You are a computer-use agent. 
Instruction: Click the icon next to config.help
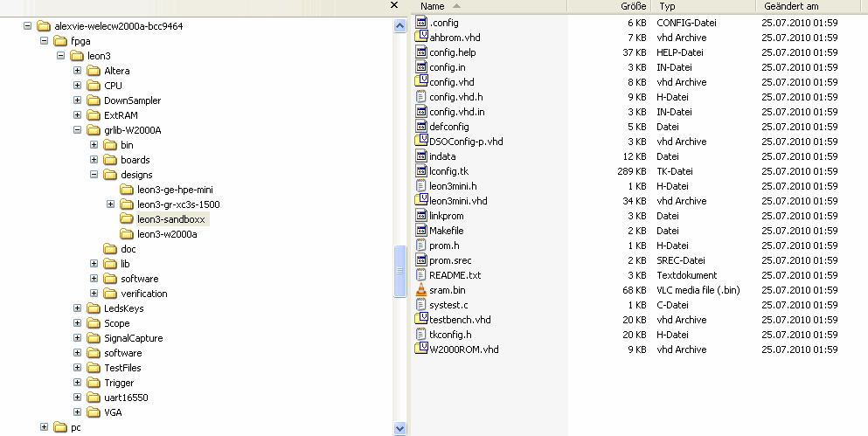point(421,52)
